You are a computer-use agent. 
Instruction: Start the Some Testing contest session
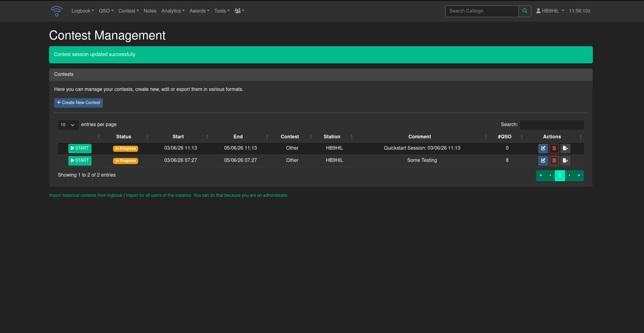point(80,161)
